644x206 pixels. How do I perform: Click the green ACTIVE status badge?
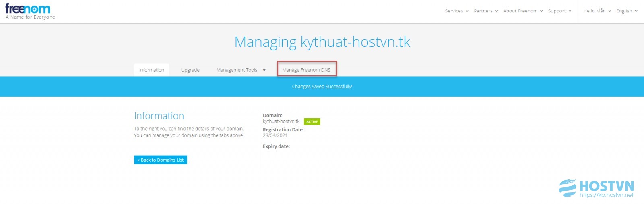(312, 122)
